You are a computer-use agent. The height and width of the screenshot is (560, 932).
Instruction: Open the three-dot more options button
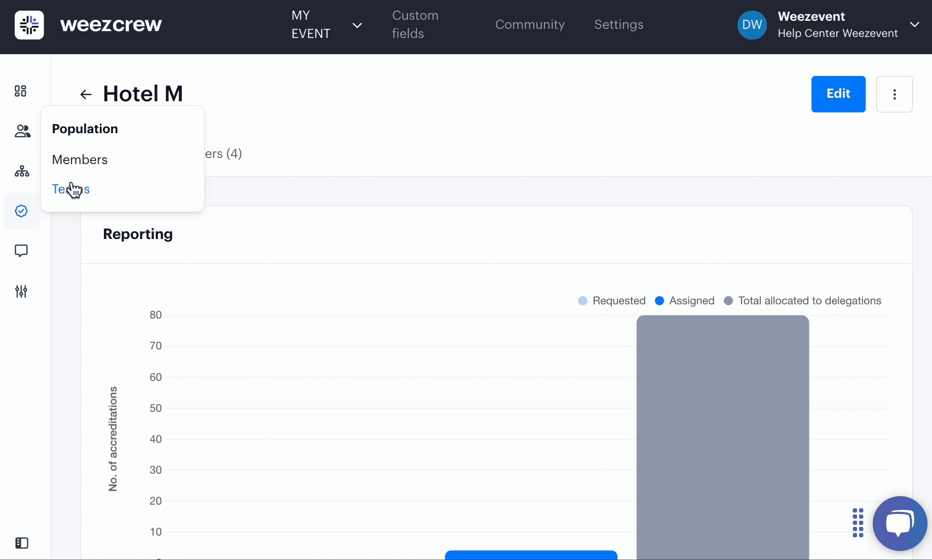(x=895, y=94)
